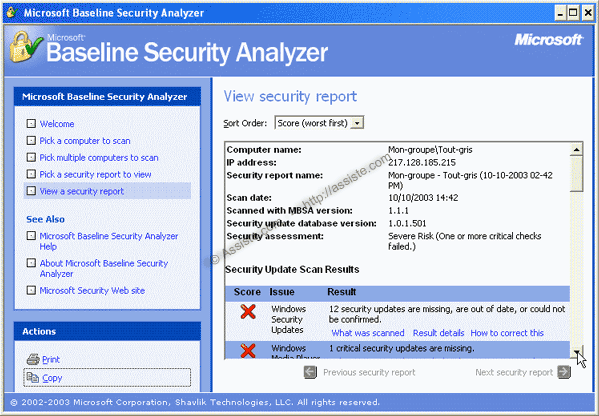Viewport: 599px width, 416px height.
Task: Click the computer name Mon-groupe\Tout-gris
Action: tap(430, 150)
